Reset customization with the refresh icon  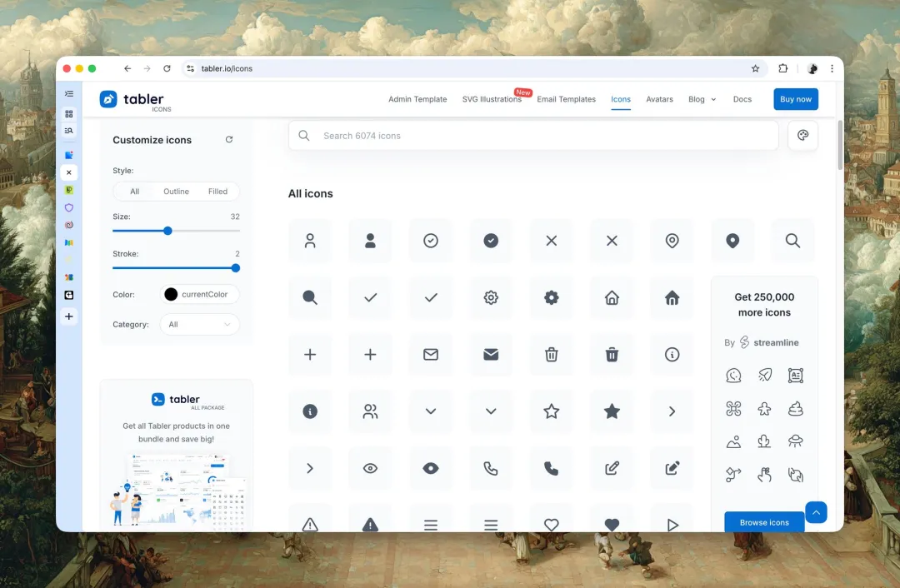pyautogui.click(x=229, y=140)
